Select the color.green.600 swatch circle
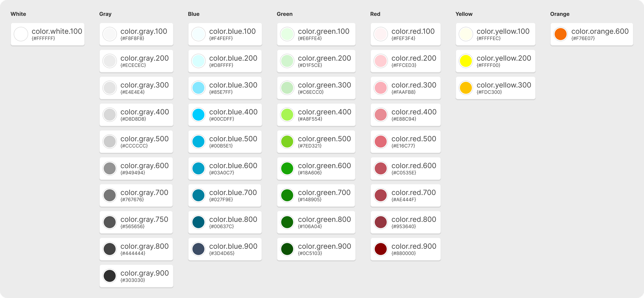The height and width of the screenshot is (298, 644). [x=287, y=169]
